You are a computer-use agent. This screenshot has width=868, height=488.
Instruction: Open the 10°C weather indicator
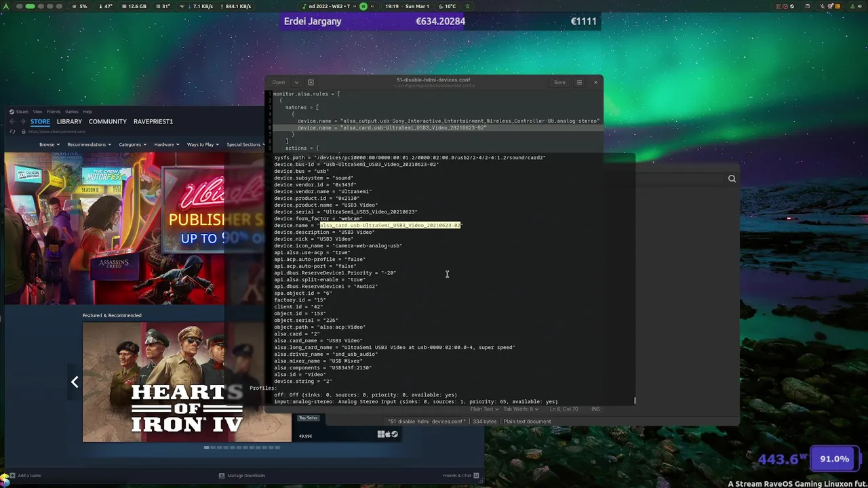point(446,6)
